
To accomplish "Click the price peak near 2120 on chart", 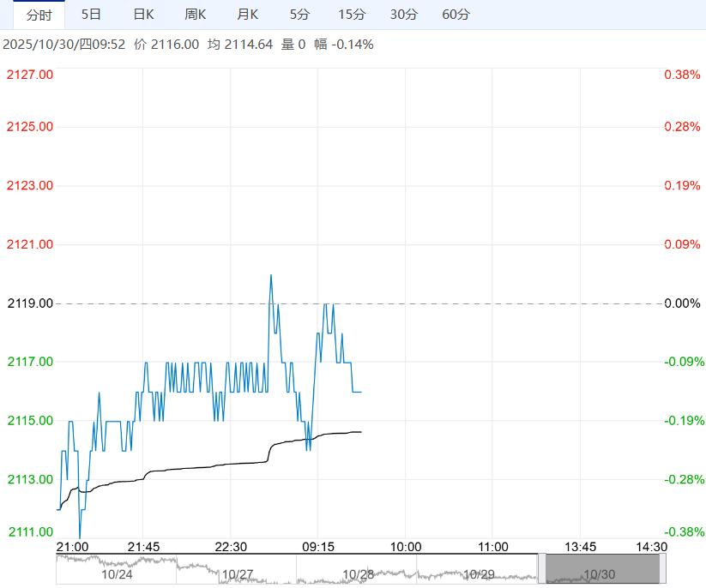I will [271, 275].
